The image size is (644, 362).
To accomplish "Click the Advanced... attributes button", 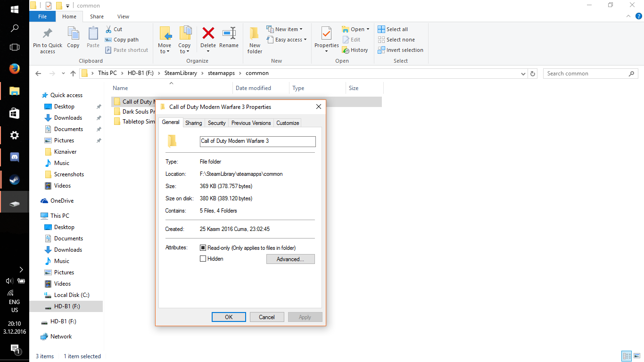I will point(290,259).
